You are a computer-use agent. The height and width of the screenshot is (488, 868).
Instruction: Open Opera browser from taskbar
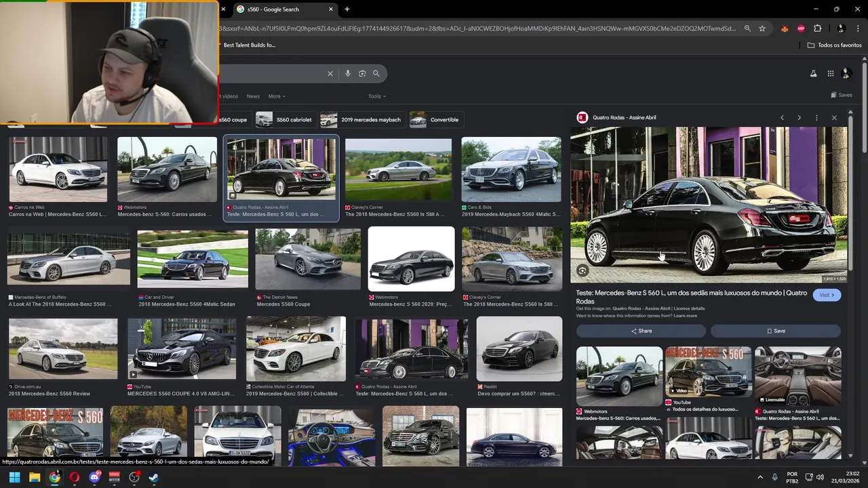(x=75, y=477)
